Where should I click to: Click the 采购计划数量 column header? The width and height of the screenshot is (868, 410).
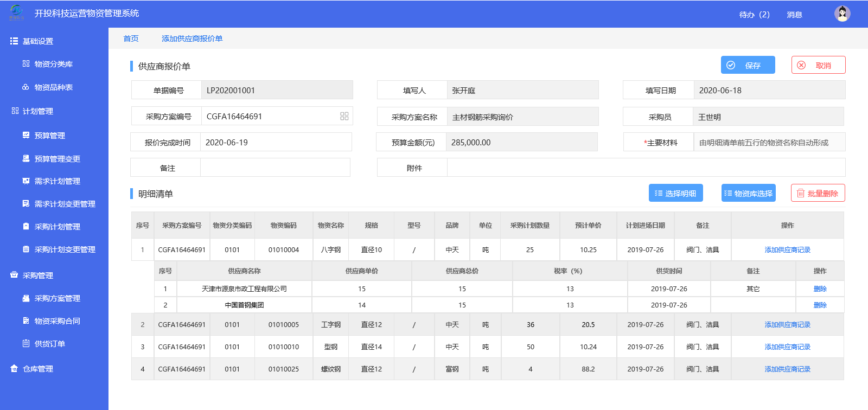click(530, 226)
